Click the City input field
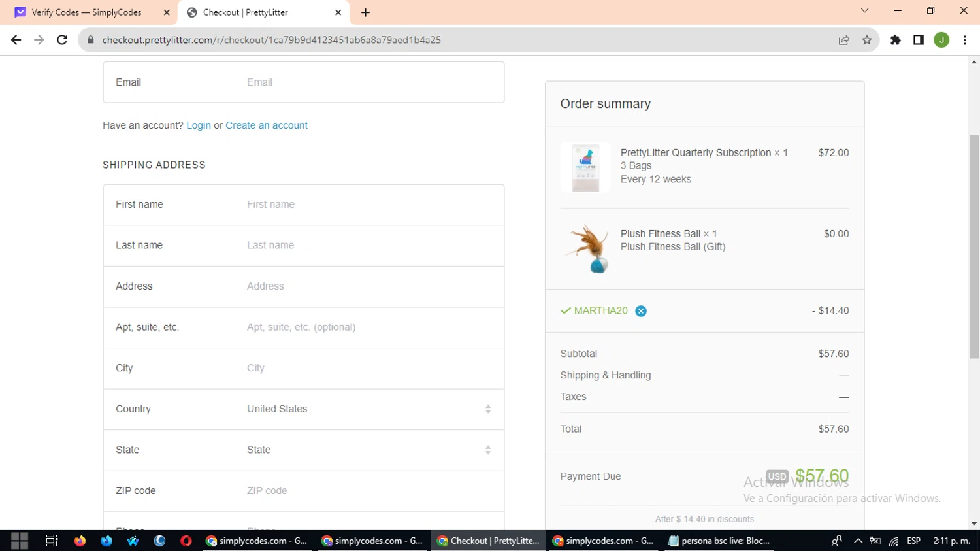This screenshot has width=980, height=551. 304,368
